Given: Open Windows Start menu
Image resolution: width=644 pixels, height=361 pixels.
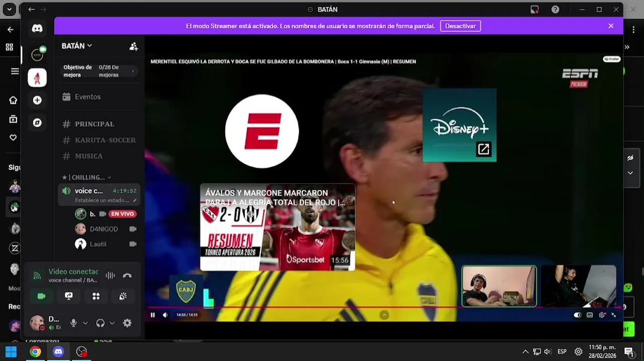Looking at the screenshot, I should (11, 351).
